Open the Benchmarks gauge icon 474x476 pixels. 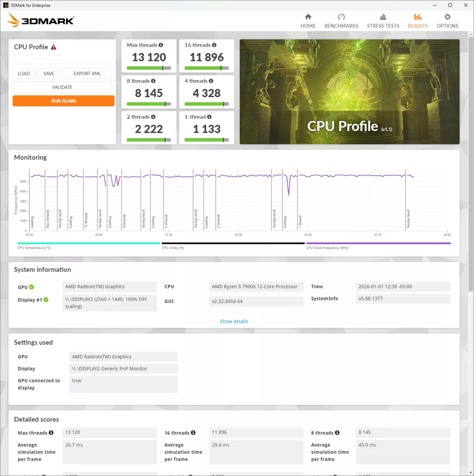tap(341, 17)
